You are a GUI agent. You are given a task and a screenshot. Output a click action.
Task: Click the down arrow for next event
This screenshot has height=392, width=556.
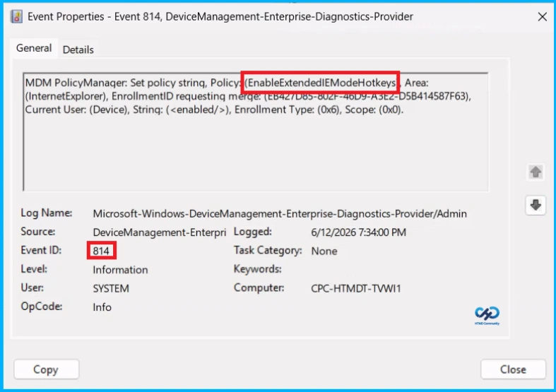[536, 205]
